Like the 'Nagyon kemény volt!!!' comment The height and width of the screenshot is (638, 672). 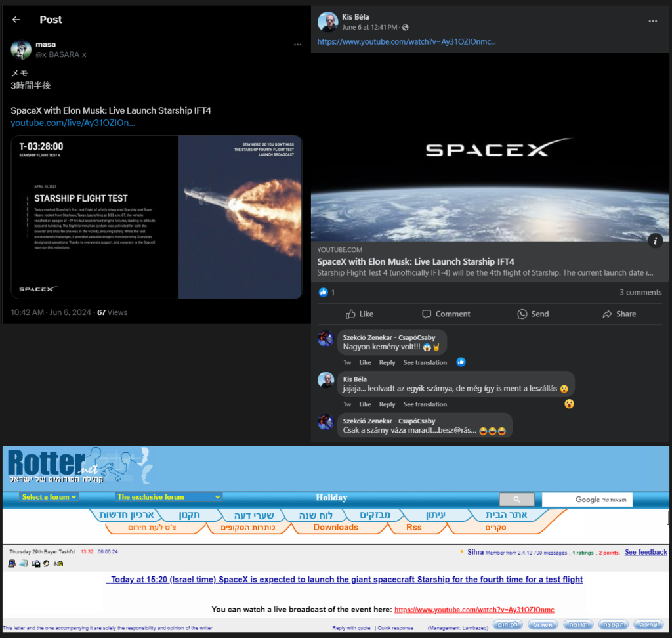click(365, 363)
